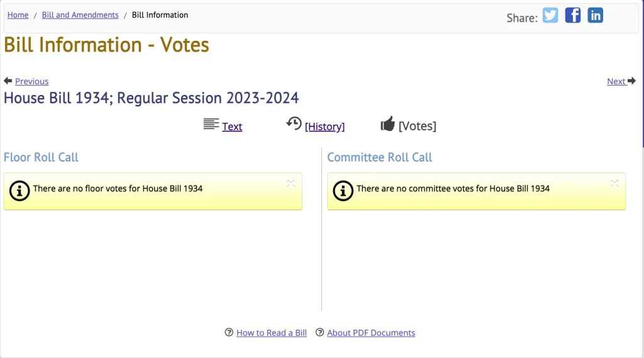
Task: Go to the Previous bill
Action: pyautogui.click(x=31, y=81)
